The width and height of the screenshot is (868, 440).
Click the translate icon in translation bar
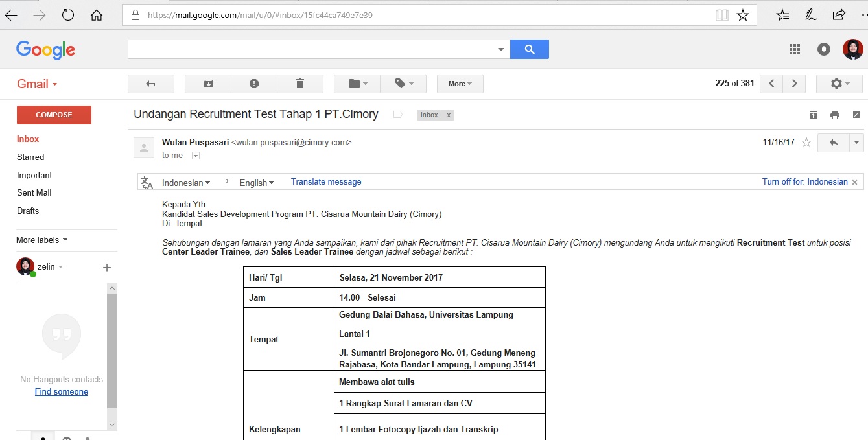[x=147, y=182]
